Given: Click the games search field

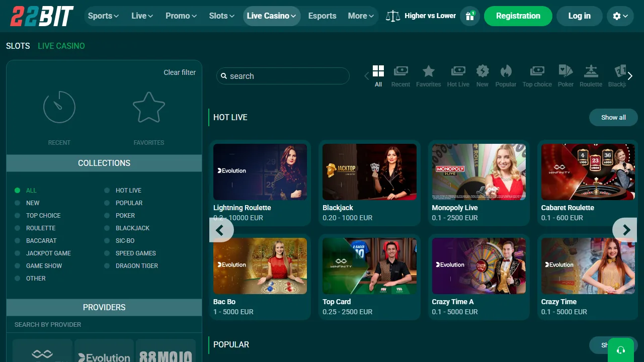Looking at the screenshot, I should click(283, 76).
